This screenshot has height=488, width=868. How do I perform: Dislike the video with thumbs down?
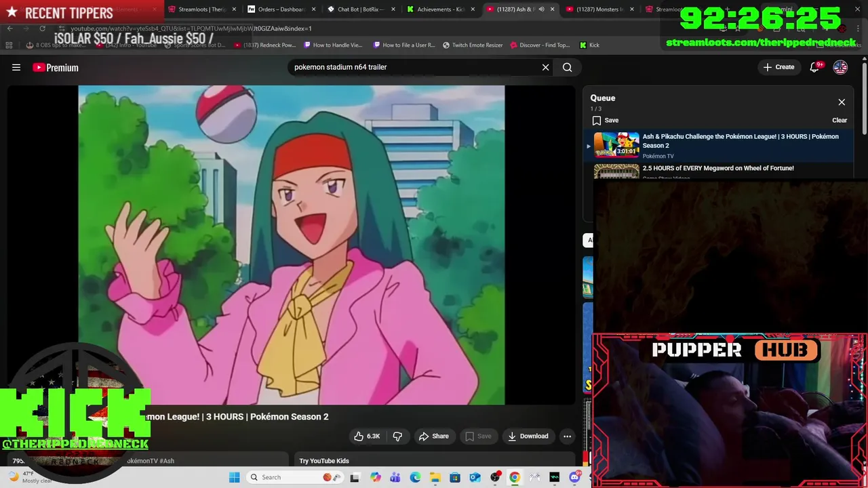(x=397, y=436)
